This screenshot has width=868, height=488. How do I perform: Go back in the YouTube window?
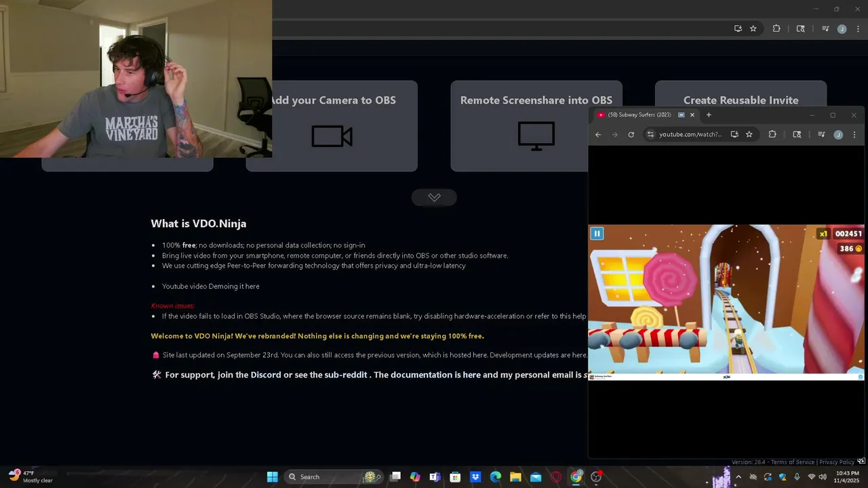598,135
